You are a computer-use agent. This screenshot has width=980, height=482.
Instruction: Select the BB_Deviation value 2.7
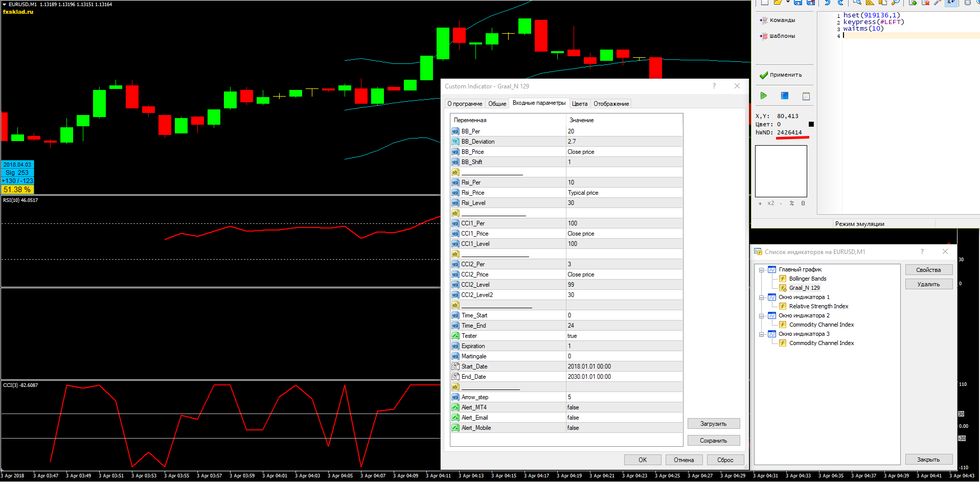click(x=624, y=142)
